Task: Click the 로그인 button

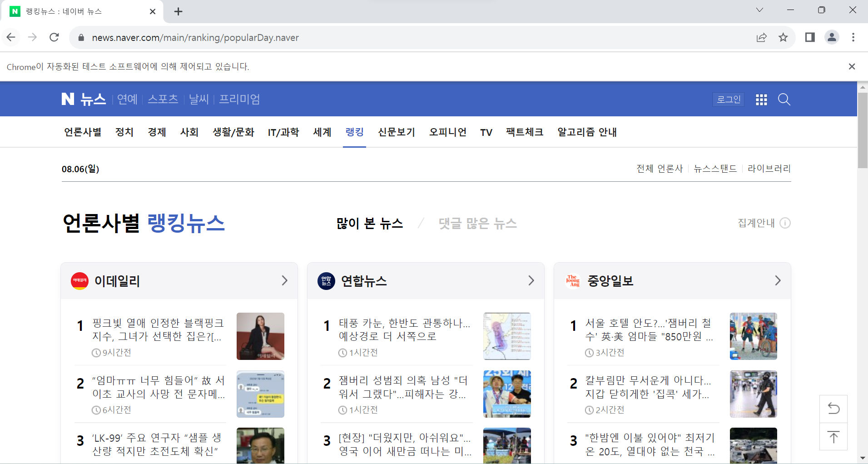Action: tap(729, 100)
